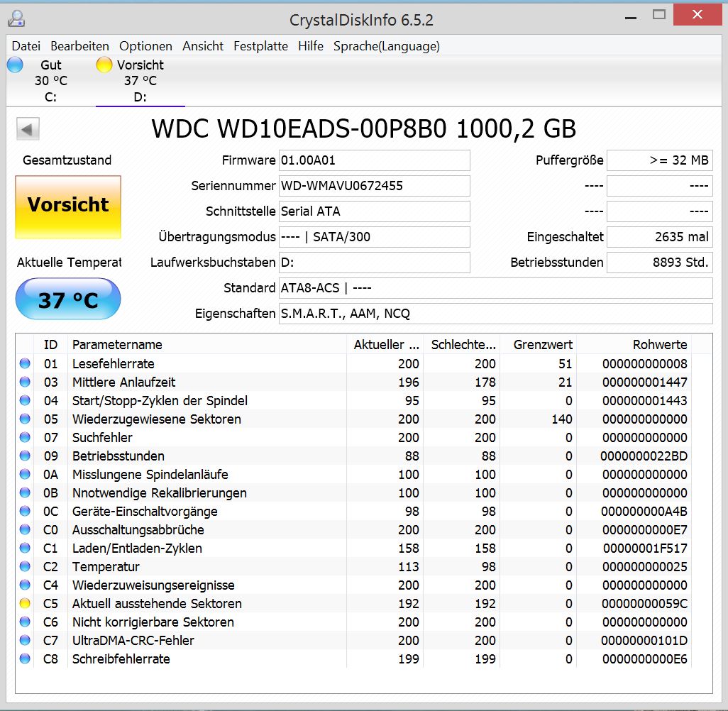Click the yellow Vorsicht health status button

coord(68,207)
